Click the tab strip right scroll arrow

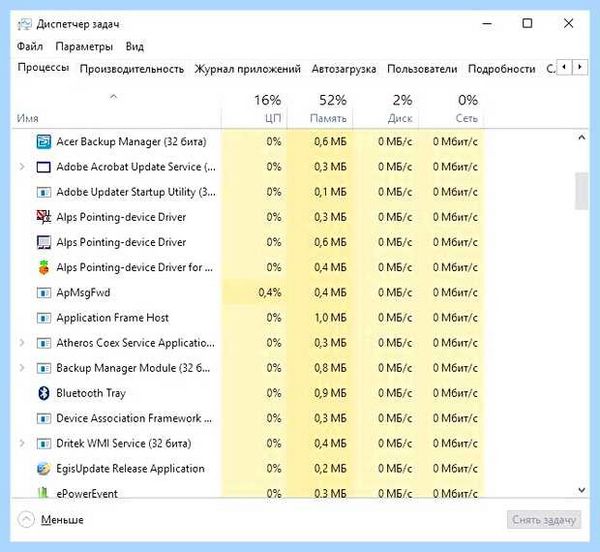pyautogui.click(x=580, y=67)
